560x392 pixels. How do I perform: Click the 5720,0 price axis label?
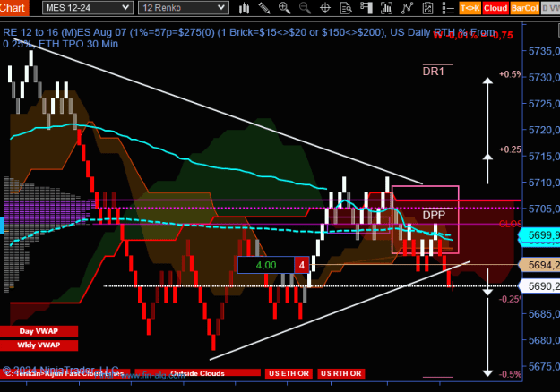(x=544, y=130)
